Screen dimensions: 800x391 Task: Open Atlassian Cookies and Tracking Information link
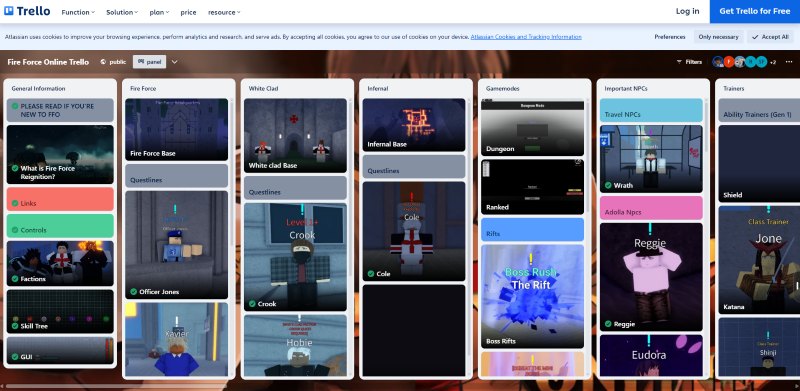tap(526, 37)
